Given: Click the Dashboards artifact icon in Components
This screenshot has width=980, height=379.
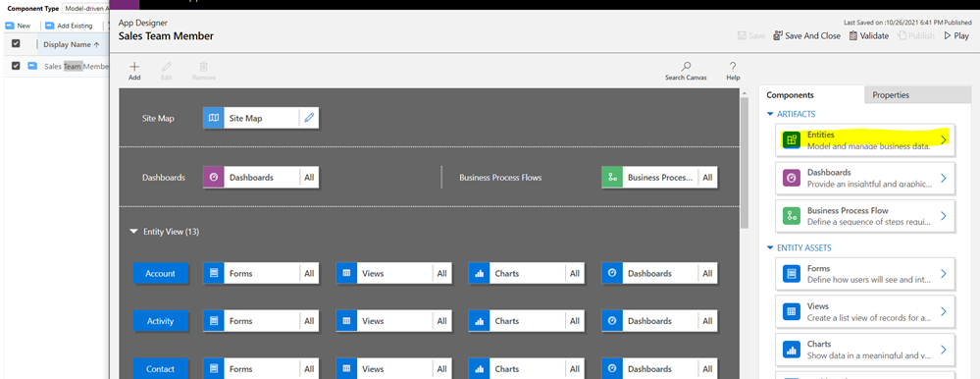Looking at the screenshot, I should [792, 179].
